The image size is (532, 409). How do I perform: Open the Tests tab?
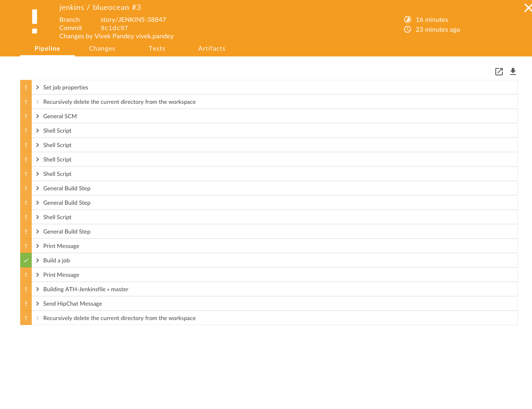click(157, 49)
